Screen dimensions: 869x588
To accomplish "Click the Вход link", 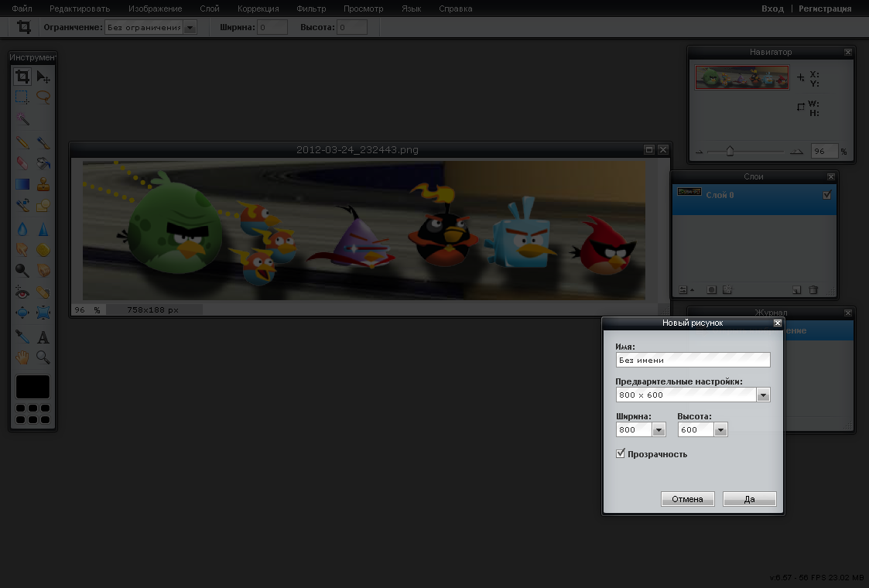I will pyautogui.click(x=772, y=9).
